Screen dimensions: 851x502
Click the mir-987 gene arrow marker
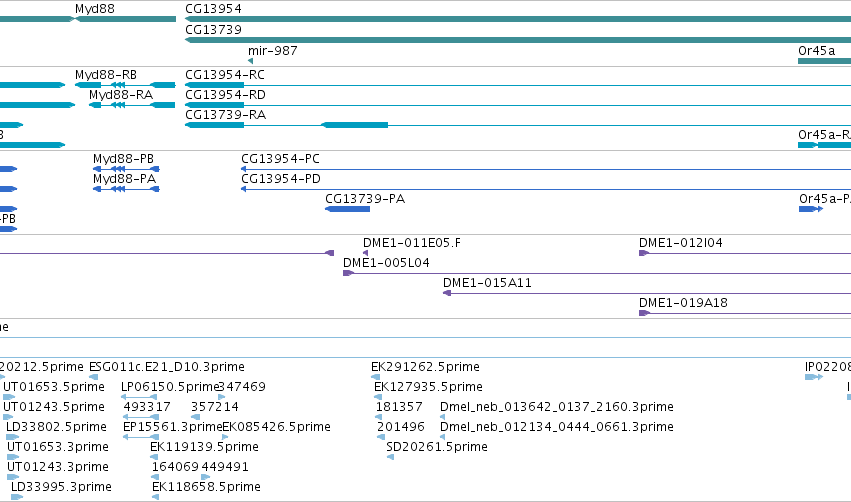point(250,61)
